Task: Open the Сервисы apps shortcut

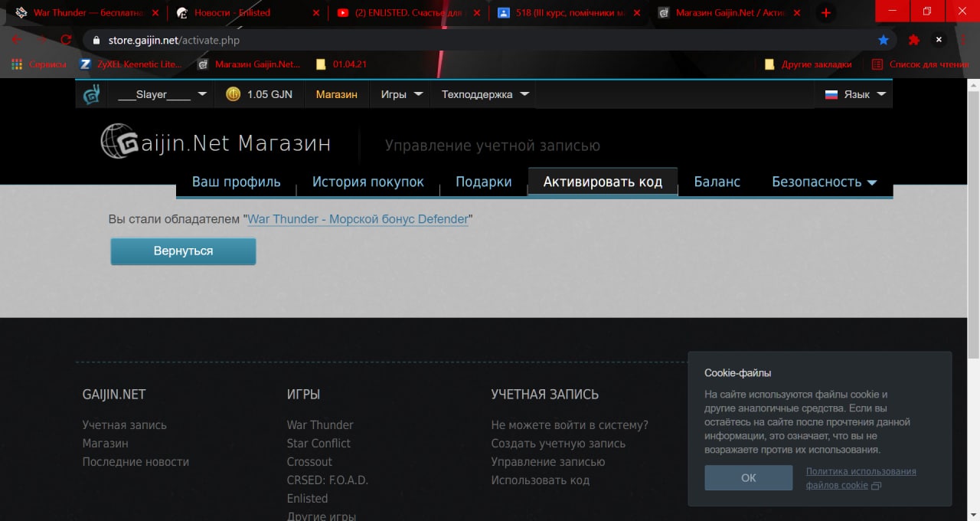Action: (38, 64)
